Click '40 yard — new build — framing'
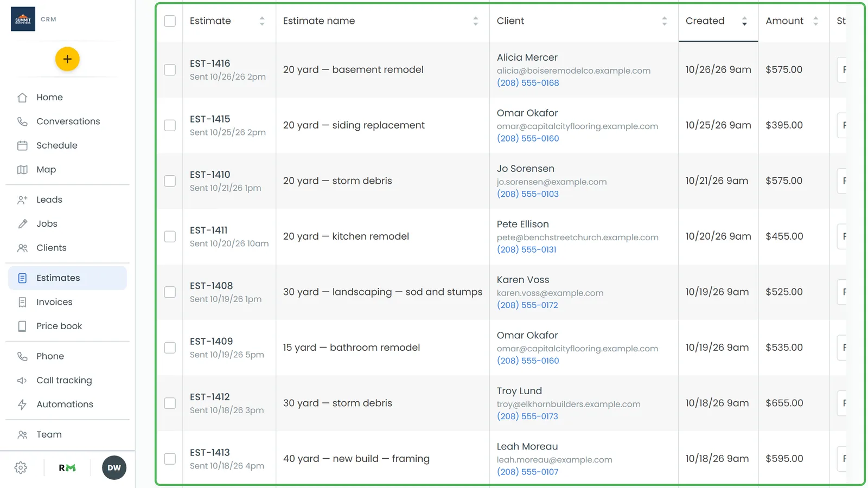868x488 pixels. (x=356, y=459)
